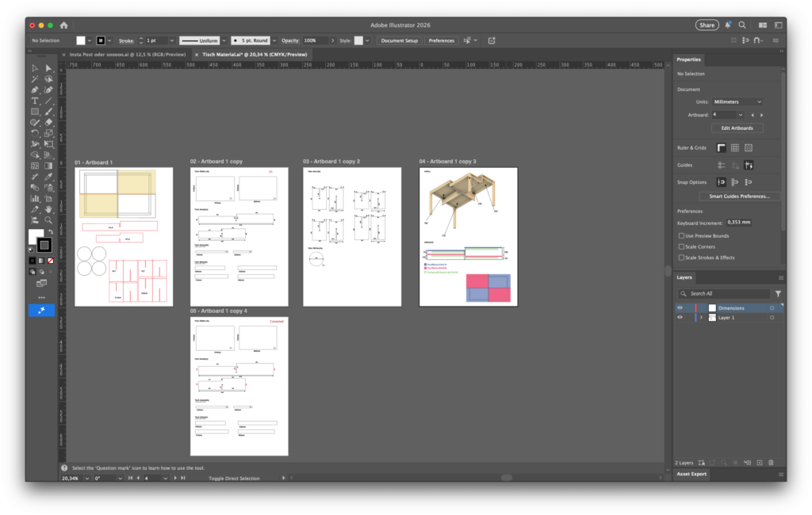Enable Use Preview Bounds checkbox

(682, 236)
